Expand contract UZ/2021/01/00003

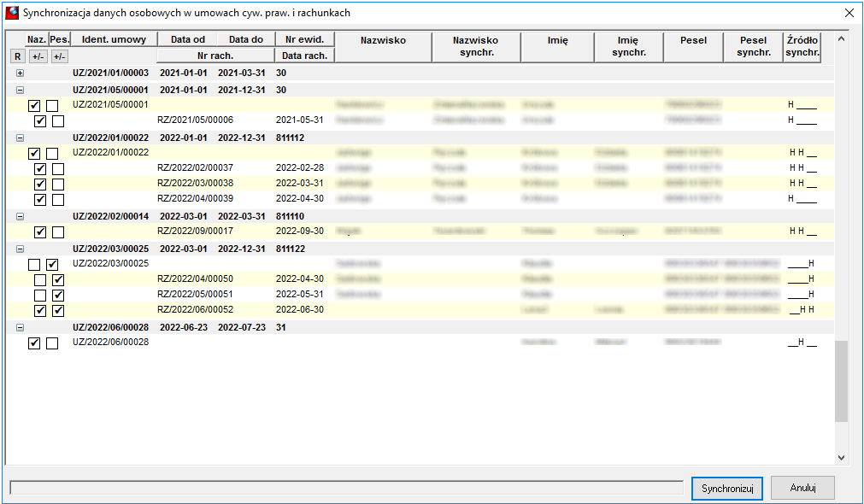(x=21, y=73)
